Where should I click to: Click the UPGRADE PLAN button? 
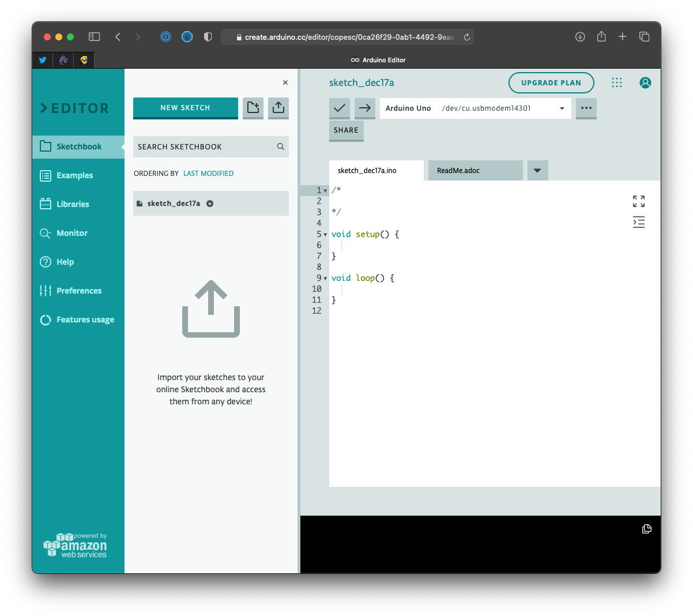(551, 83)
